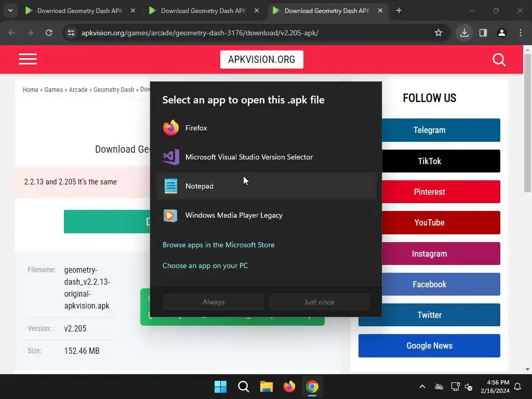The width and height of the screenshot is (532, 399).
Task: Click the size value 152.46 MB
Action: (x=82, y=351)
